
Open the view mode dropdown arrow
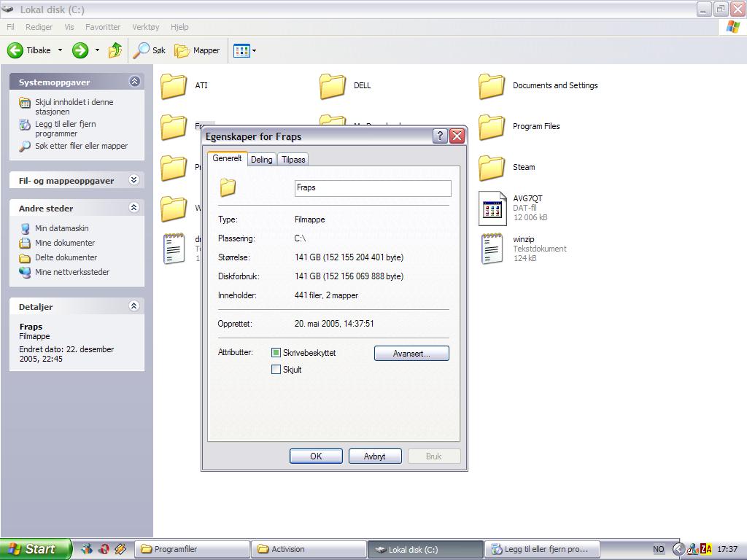point(254,50)
